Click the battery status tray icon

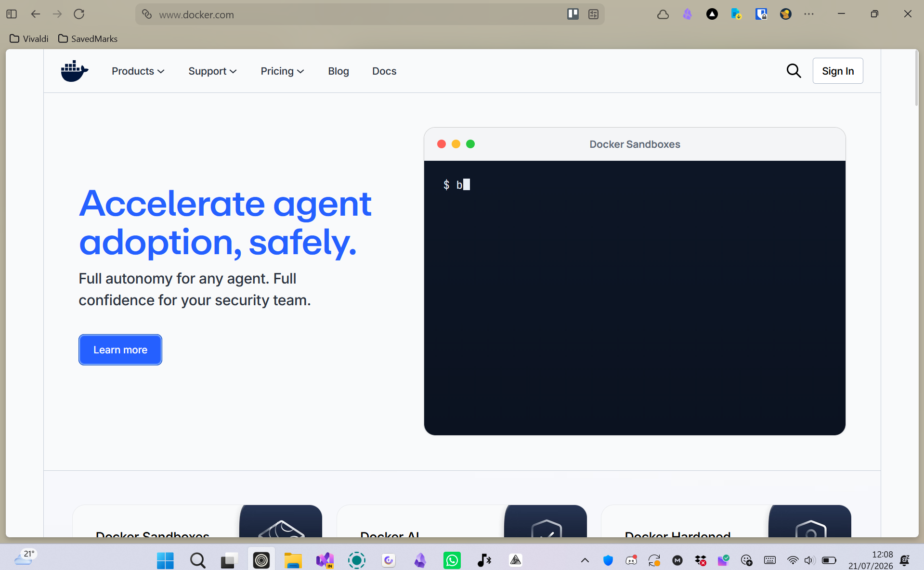point(829,560)
